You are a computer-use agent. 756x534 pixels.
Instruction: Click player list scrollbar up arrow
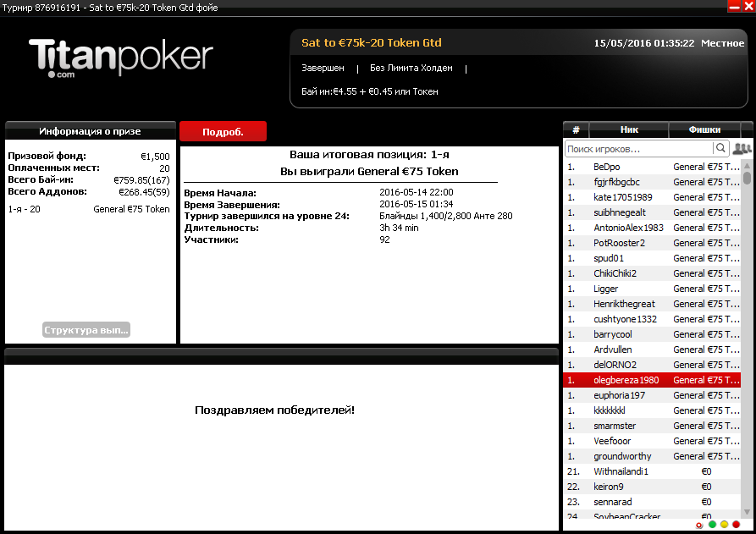747,166
